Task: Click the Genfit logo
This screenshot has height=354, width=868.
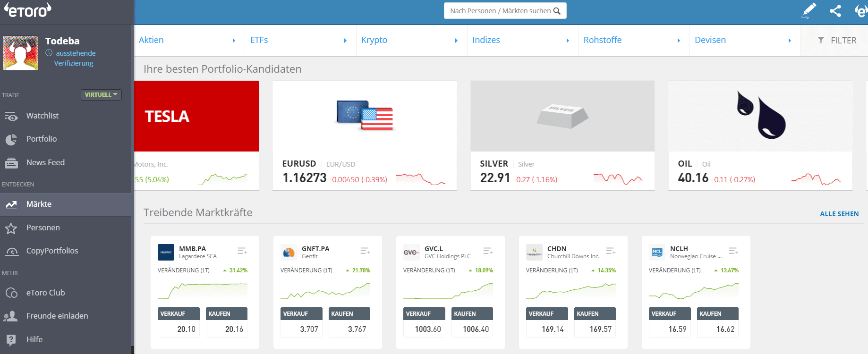Action: (x=289, y=252)
